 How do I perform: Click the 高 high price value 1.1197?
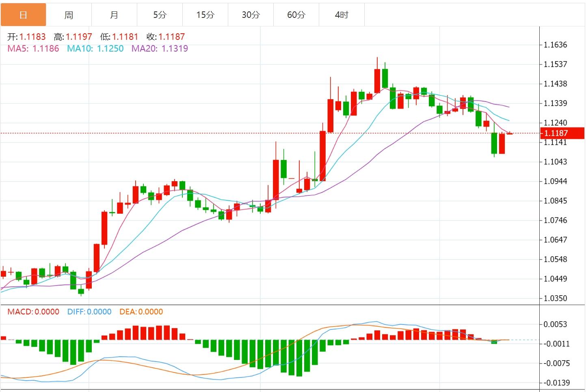click(79, 37)
